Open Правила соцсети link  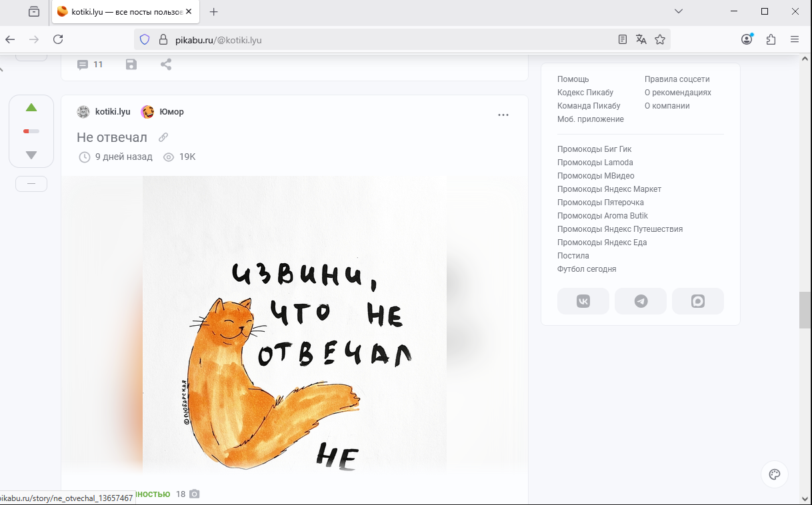pos(677,79)
